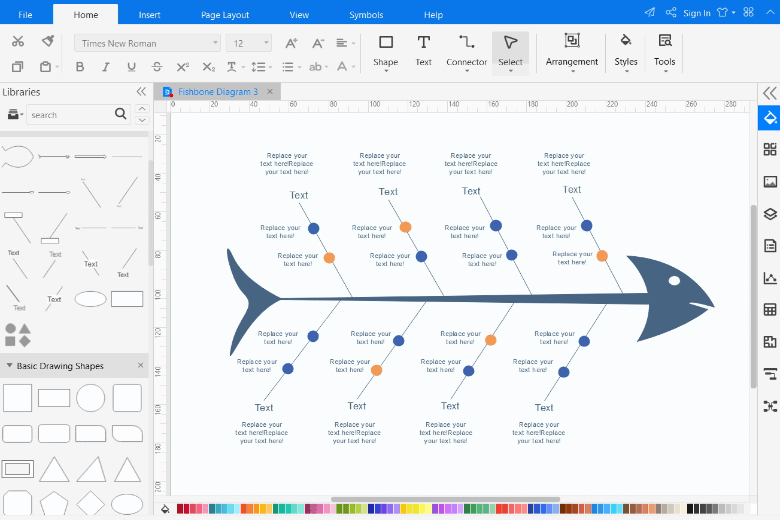This screenshot has width=780, height=520.
Task: Activate the Select pointer tool
Action: 510,53
